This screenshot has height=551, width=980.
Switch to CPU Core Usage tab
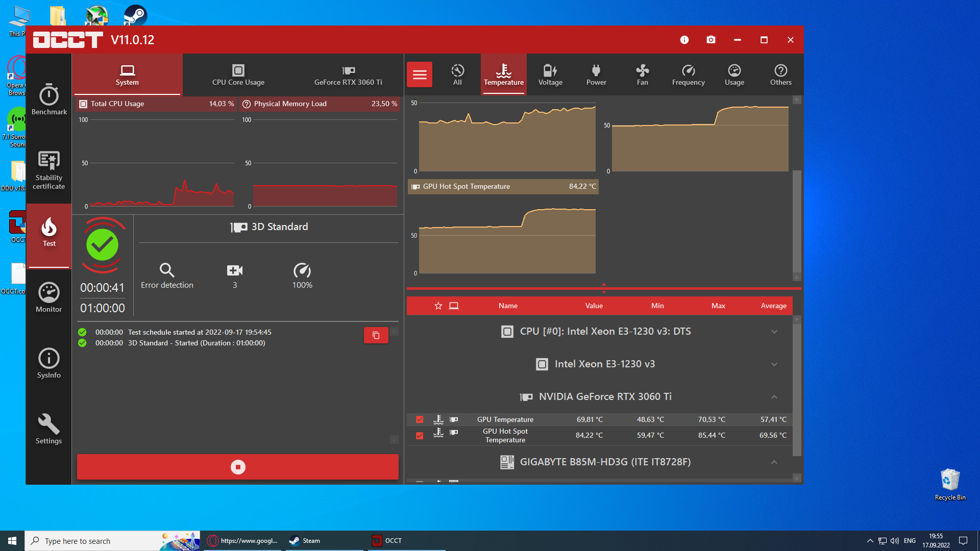tap(238, 74)
